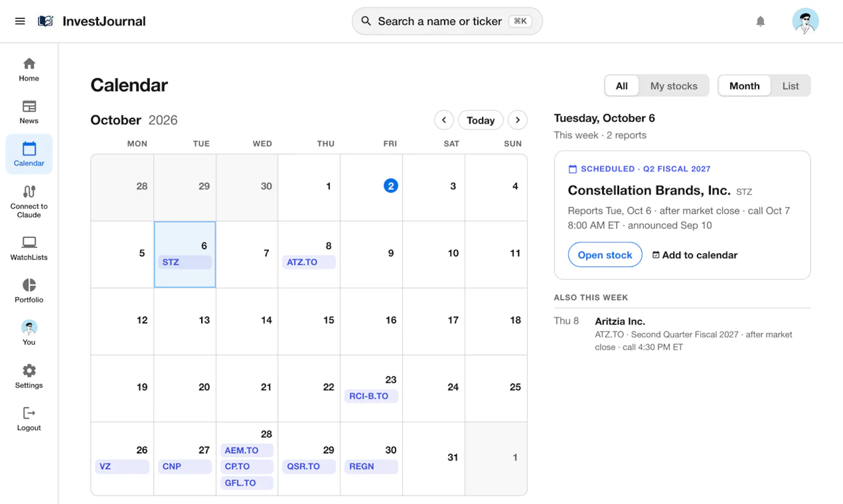Click the search magnifier icon
The height and width of the screenshot is (504, 843).
point(366,21)
